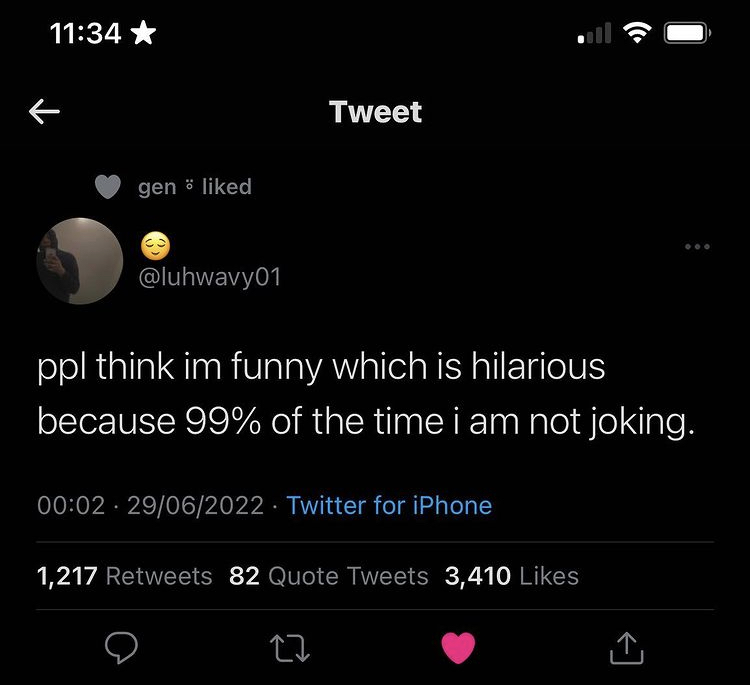This screenshot has height=685, width=750.
Task: Go back using the left arrow
Action: [x=46, y=113]
